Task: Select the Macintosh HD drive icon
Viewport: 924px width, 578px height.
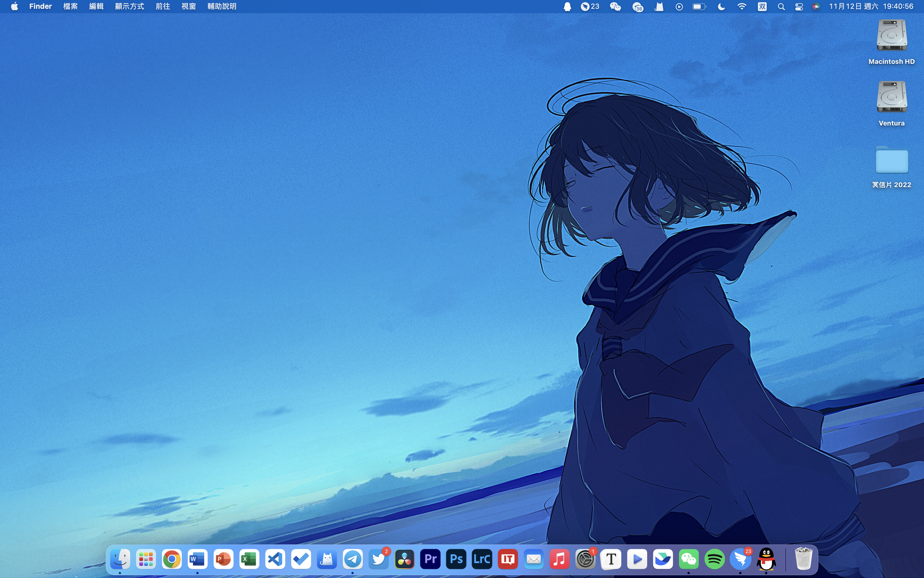Action: [892, 35]
